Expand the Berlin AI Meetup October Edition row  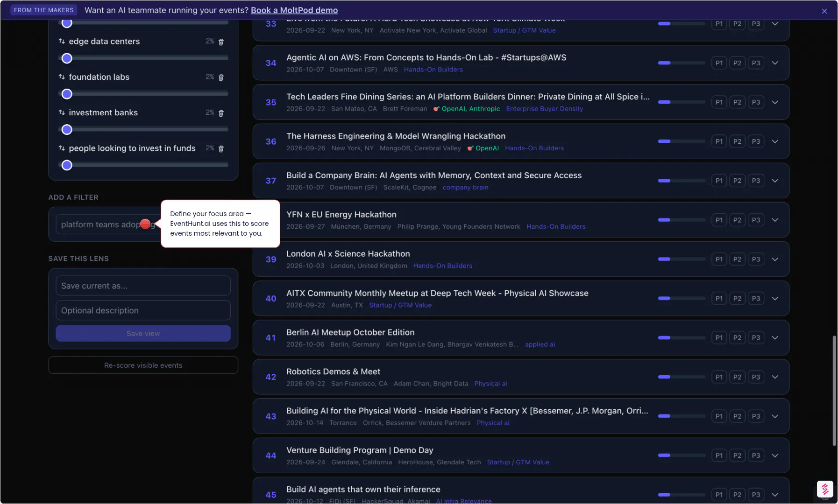pyautogui.click(x=775, y=337)
